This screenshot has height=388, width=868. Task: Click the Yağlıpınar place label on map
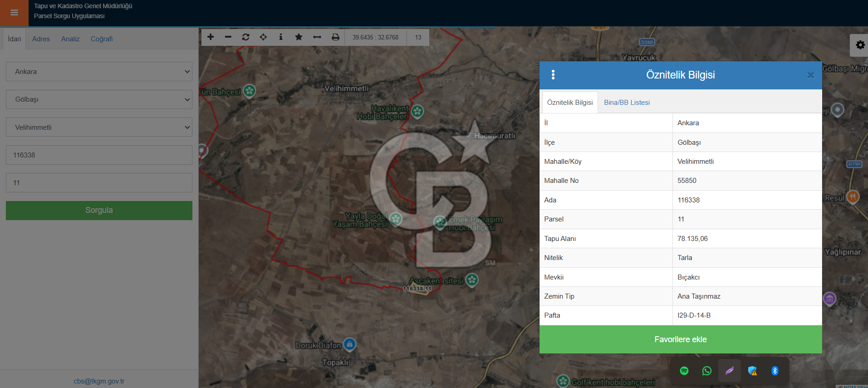[843, 252]
